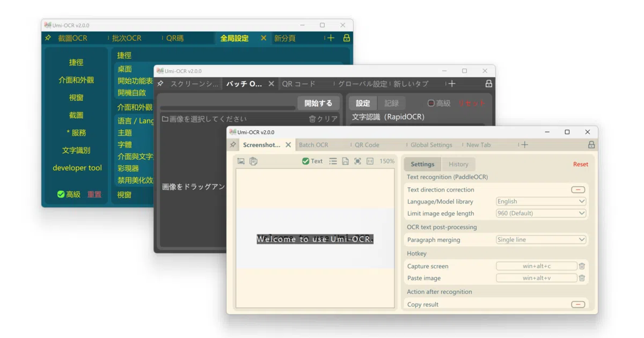
Task: Toggle the Text checkbox in Screenshot toolbar
Action: coord(305,161)
